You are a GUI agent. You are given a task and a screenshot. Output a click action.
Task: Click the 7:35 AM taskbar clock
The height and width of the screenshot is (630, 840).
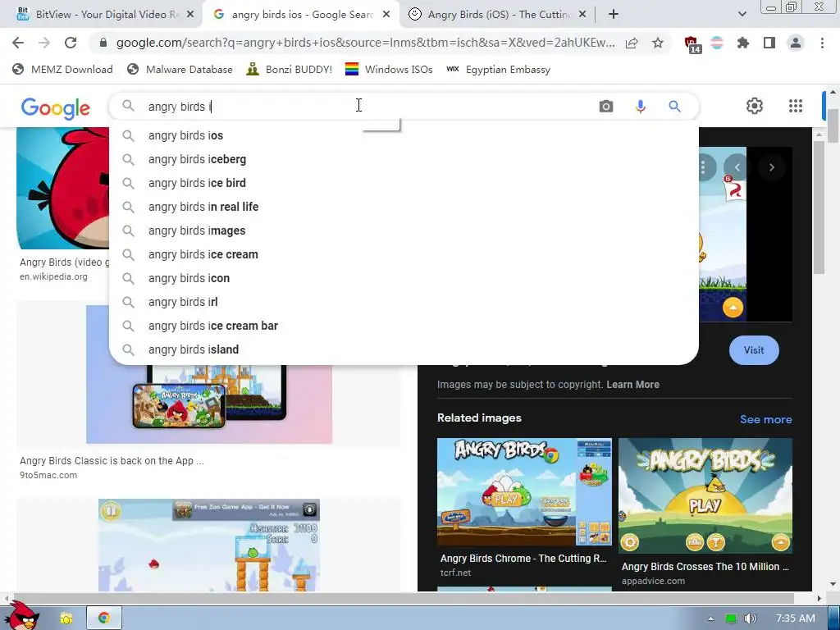click(x=796, y=619)
